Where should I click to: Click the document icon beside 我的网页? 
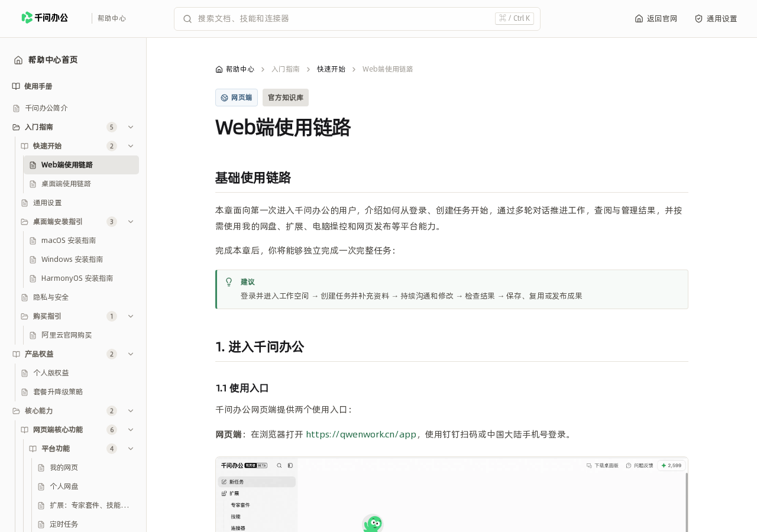(x=41, y=468)
